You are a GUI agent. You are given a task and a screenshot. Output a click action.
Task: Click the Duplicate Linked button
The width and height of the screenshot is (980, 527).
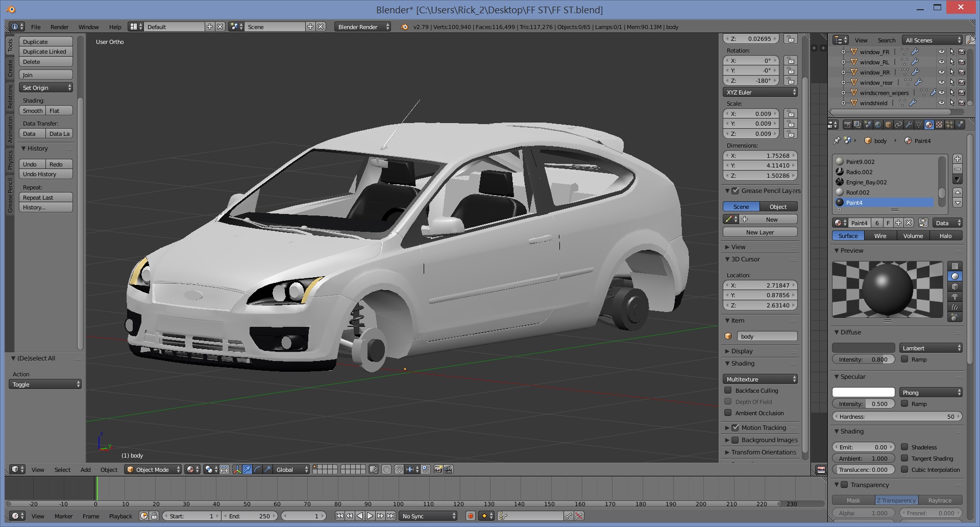click(x=45, y=52)
